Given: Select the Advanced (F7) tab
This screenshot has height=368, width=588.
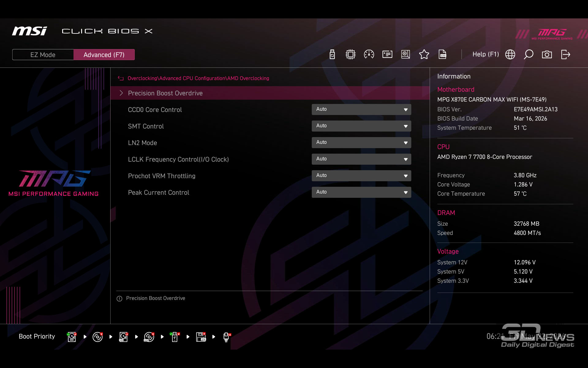Looking at the screenshot, I should click(x=104, y=55).
